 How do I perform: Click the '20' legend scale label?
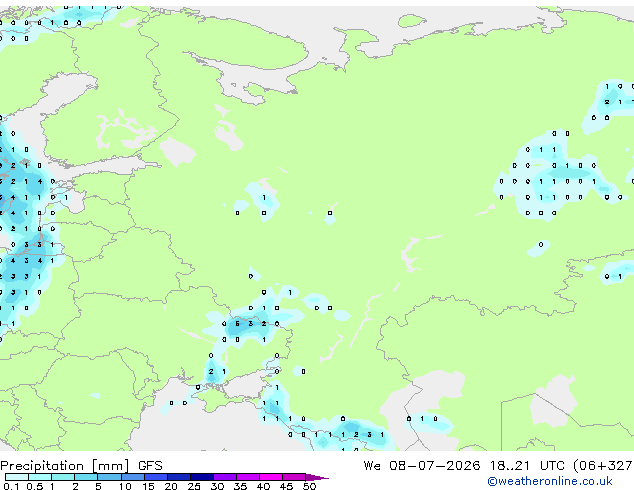pos(171,486)
